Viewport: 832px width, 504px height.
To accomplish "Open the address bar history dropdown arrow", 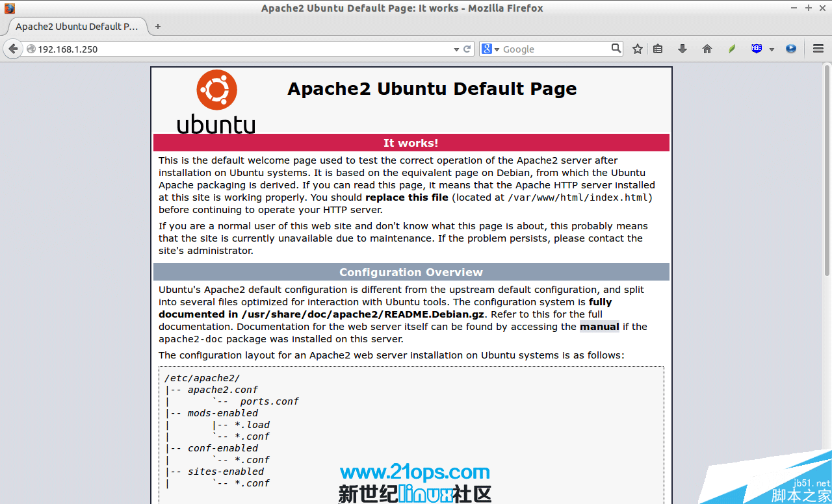I will [456, 49].
